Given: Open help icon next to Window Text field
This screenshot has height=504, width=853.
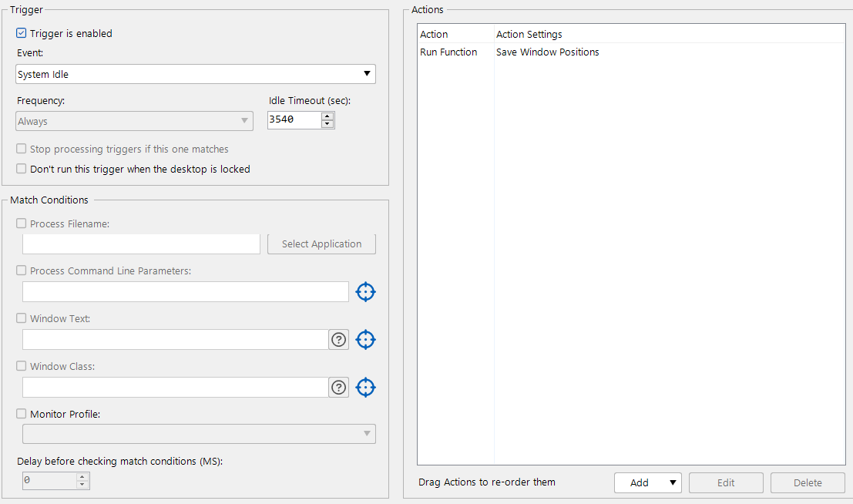Looking at the screenshot, I should coord(338,340).
